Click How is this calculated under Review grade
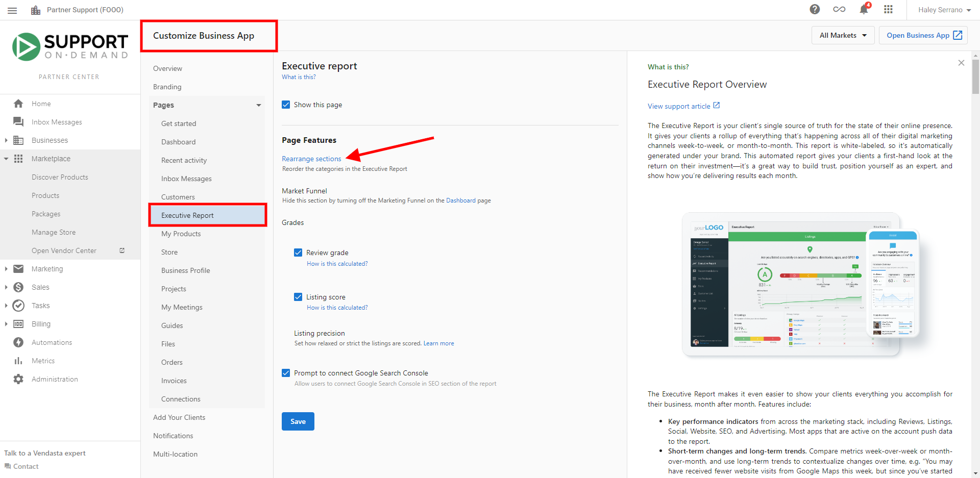 tap(337, 264)
